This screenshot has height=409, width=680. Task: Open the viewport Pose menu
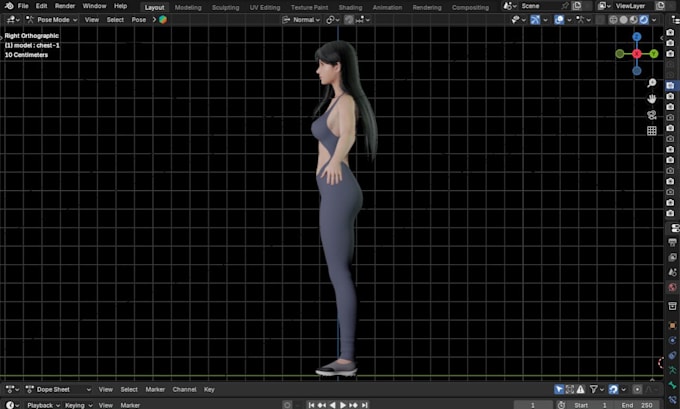pyautogui.click(x=139, y=20)
